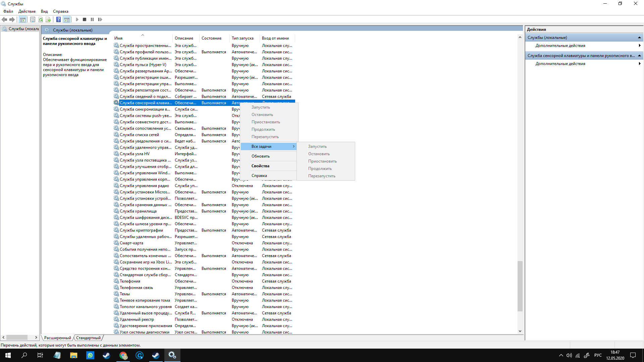Expand first Дополнительные действия arrow under Службы (локальные)
644x362 pixels.
point(639,46)
